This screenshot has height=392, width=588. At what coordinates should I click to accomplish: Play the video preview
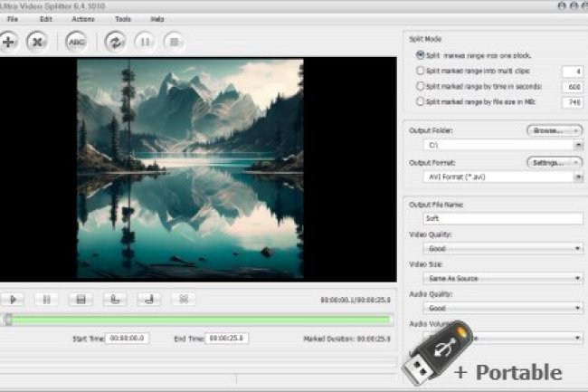[13, 300]
